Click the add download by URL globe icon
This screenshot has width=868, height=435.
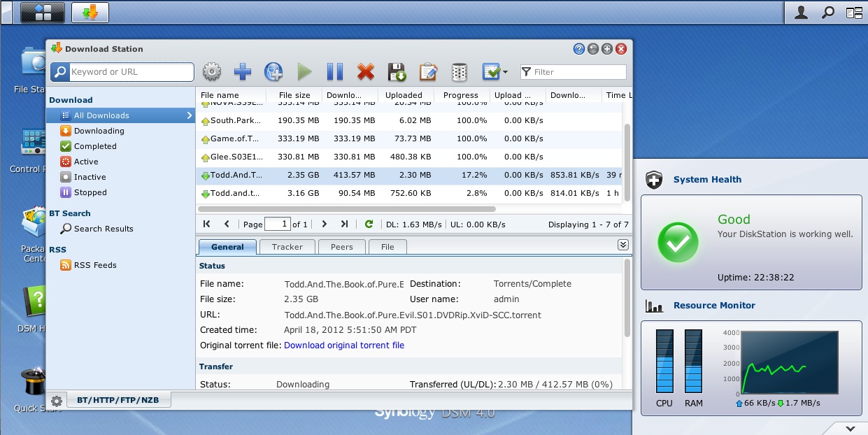click(273, 71)
